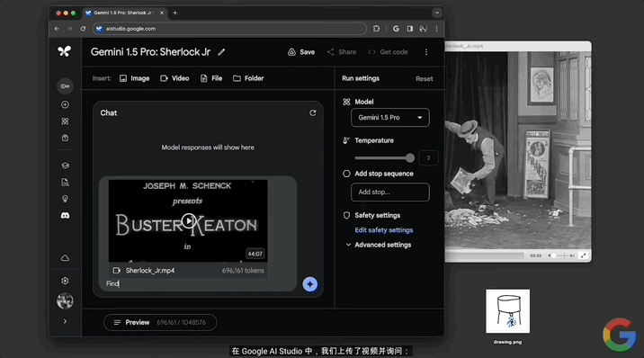Open the graduation cap getting started icon
The height and width of the screenshot is (358, 644).
[x=65, y=166]
